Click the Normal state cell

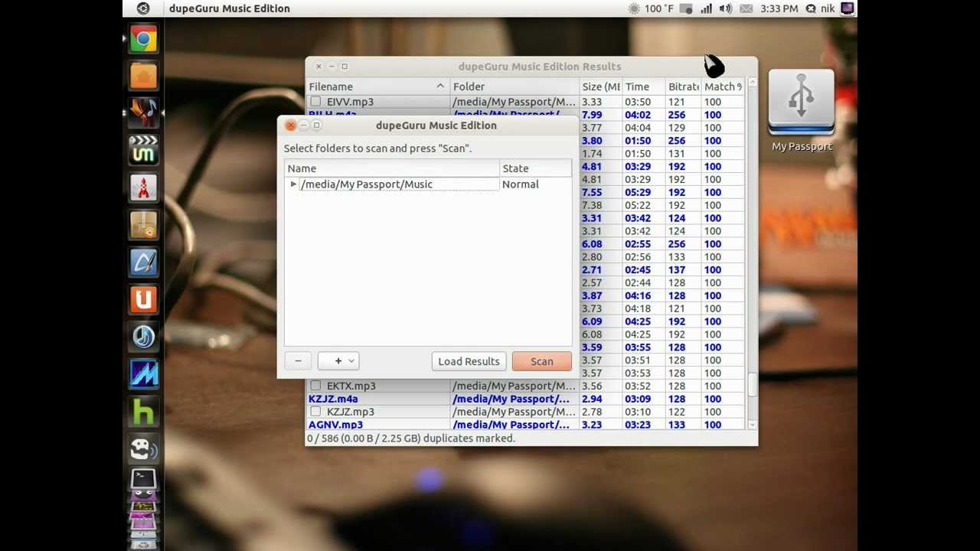click(x=535, y=184)
